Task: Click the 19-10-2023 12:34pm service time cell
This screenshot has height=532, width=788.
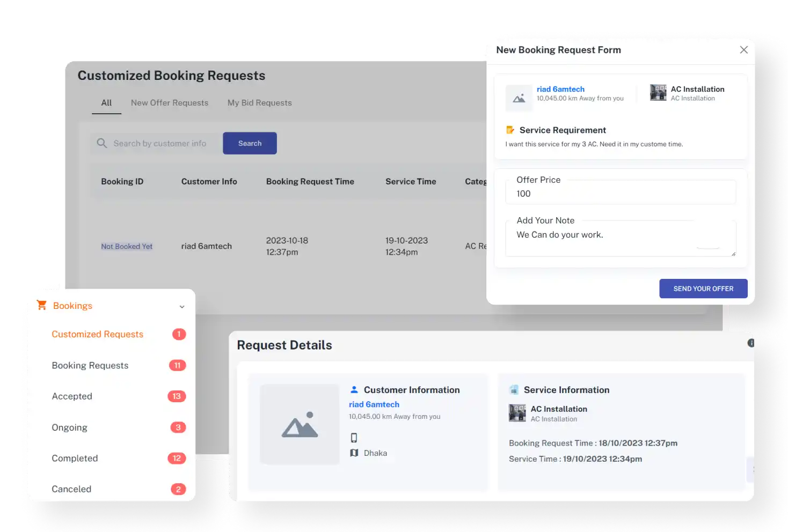Action: click(x=406, y=246)
